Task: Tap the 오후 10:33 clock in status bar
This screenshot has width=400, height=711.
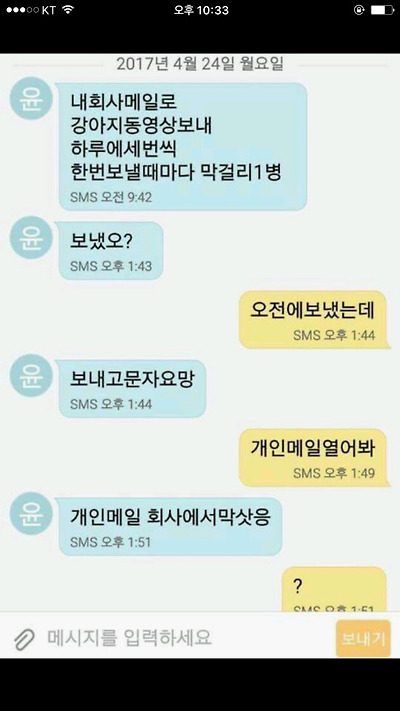Action: [201, 10]
